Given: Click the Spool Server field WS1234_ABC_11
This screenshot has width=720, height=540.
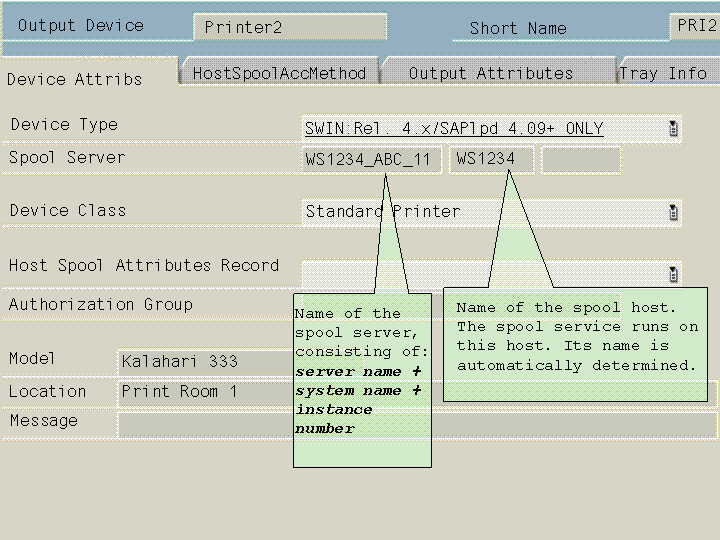Looking at the screenshot, I should [371, 159].
